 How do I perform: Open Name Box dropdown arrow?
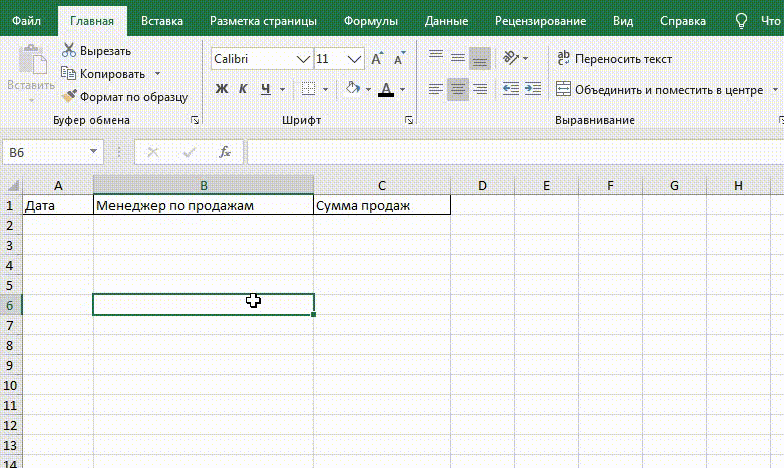tap(94, 152)
